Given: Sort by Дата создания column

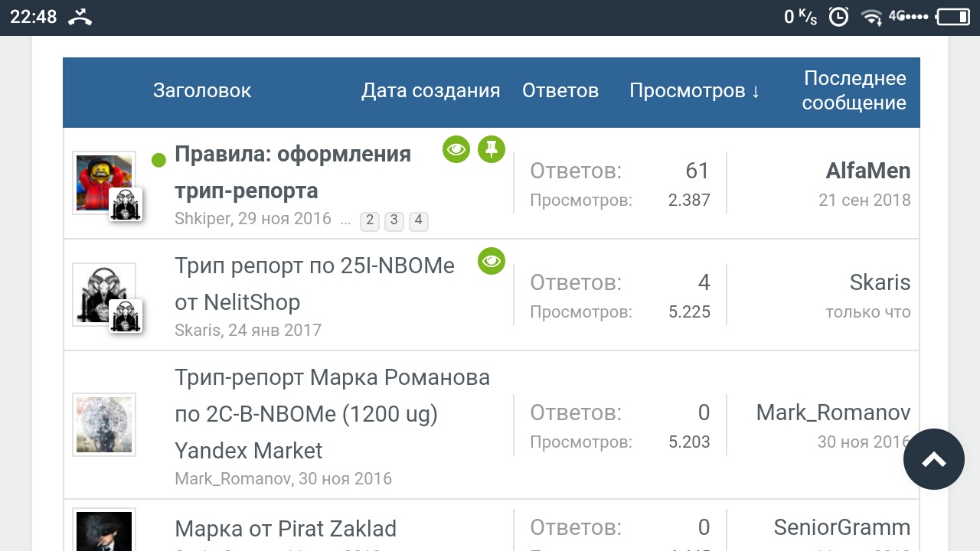Looking at the screenshot, I should click(431, 90).
